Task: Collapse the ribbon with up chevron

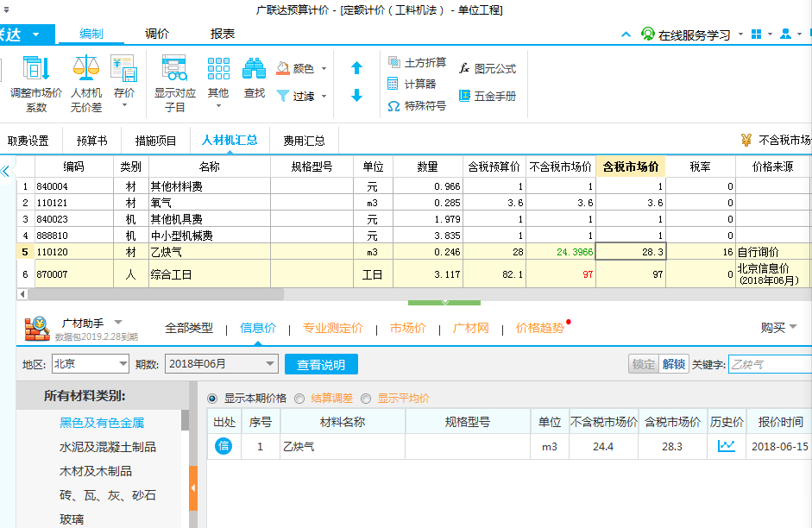Action: tap(626, 35)
